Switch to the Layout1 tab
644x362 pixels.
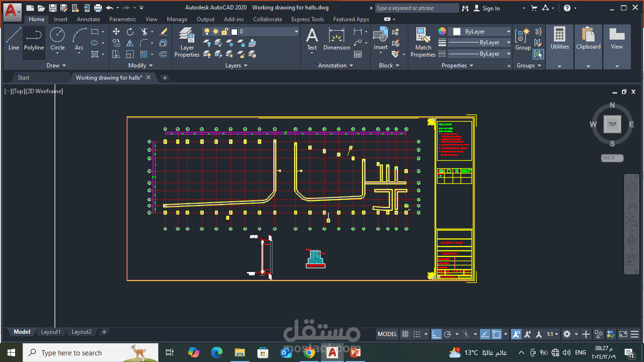[51, 332]
